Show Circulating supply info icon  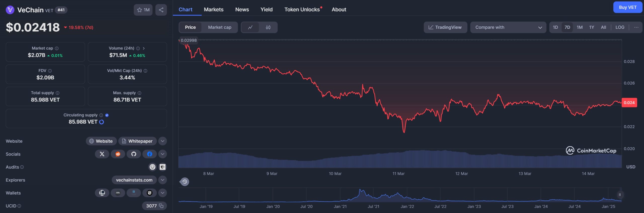tap(101, 115)
